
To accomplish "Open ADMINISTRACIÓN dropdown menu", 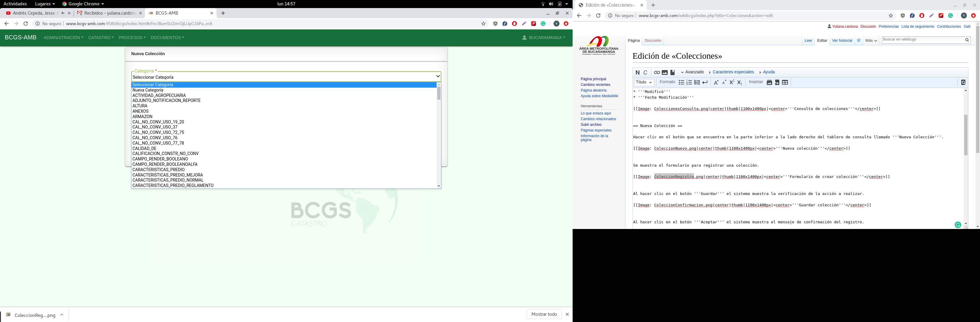I will [x=63, y=38].
